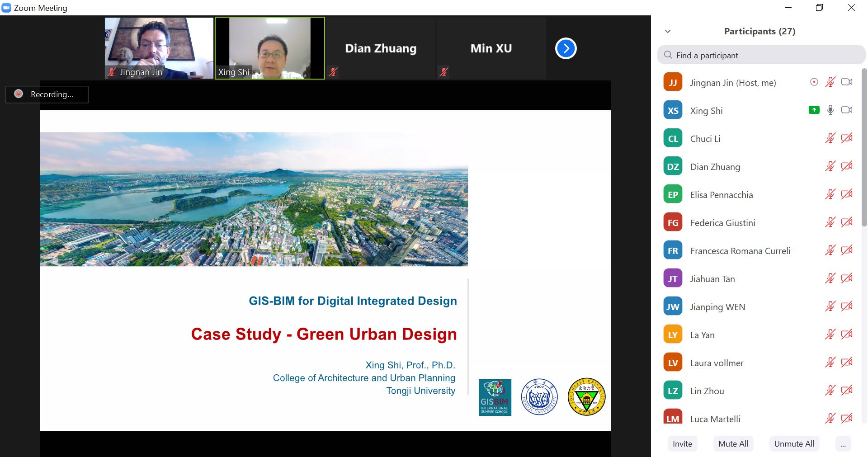Toggle Elisa Pennacchia's muted microphone icon
Screen dimensions: 868x457
point(830,194)
